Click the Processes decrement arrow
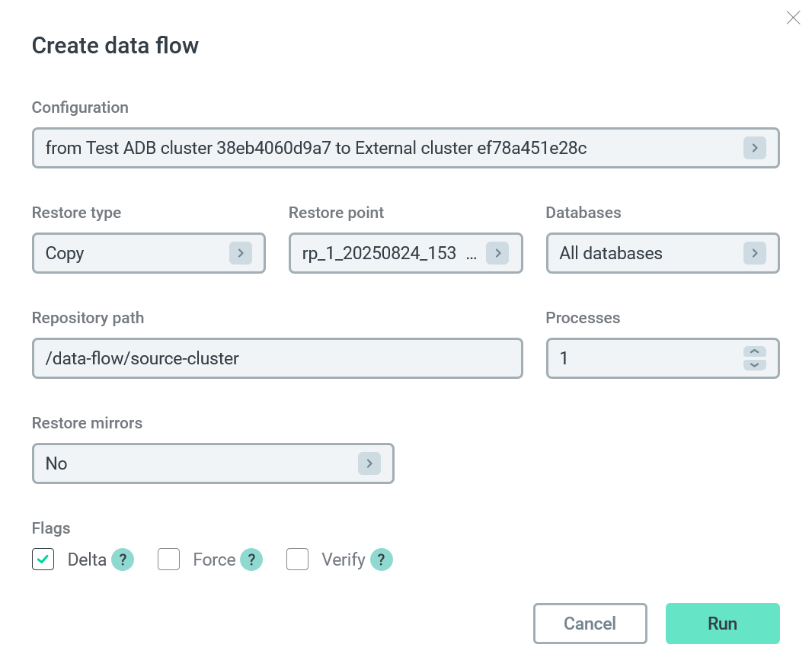812x667 pixels. tap(754, 364)
